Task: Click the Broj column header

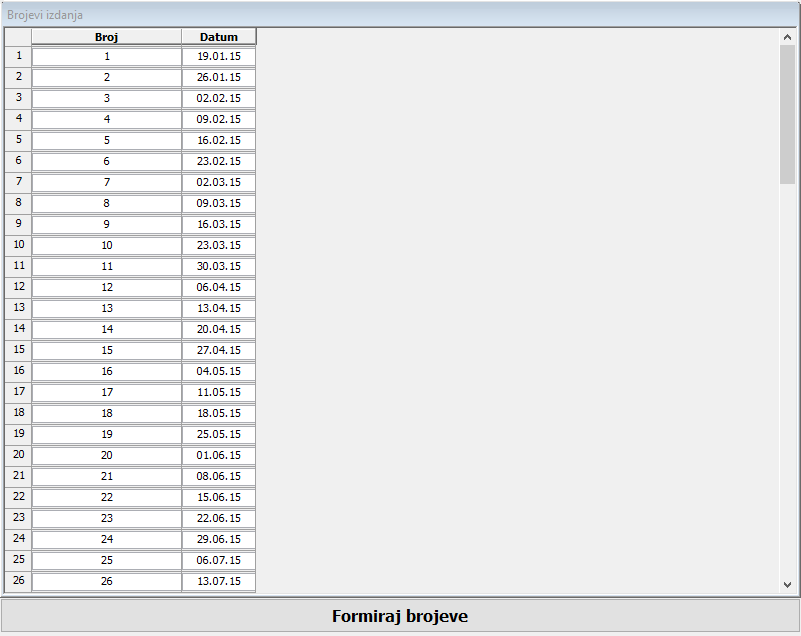Action: (x=107, y=37)
